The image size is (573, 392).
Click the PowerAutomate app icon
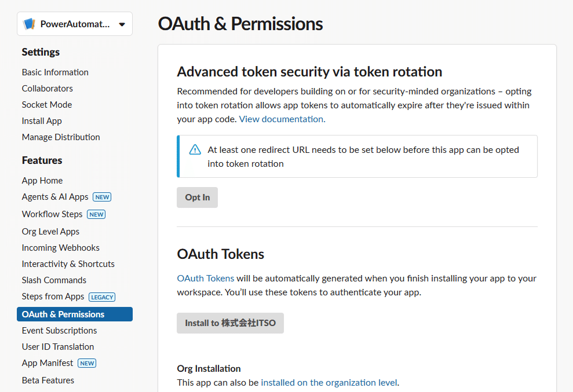[29, 24]
